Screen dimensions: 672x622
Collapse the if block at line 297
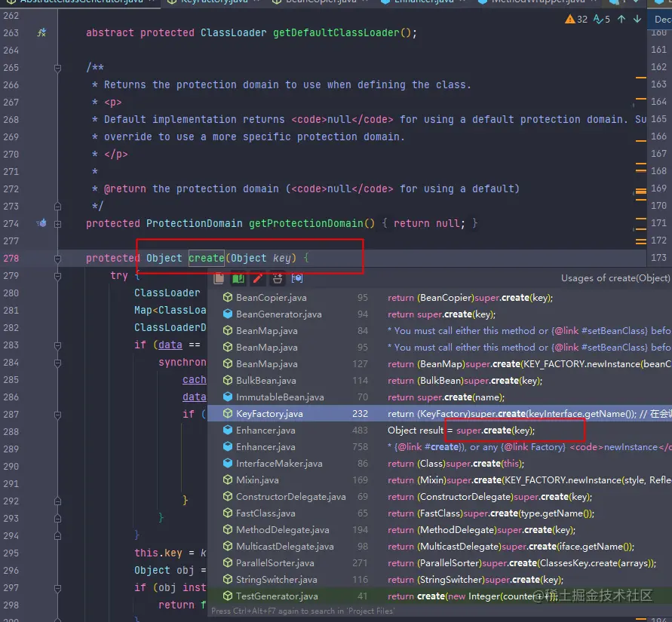pos(58,588)
